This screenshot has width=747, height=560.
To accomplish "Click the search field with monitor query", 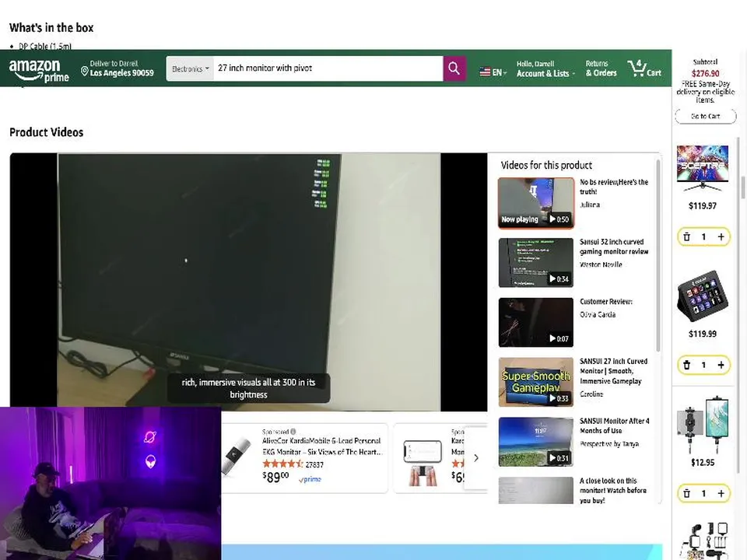I will (x=328, y=68).
